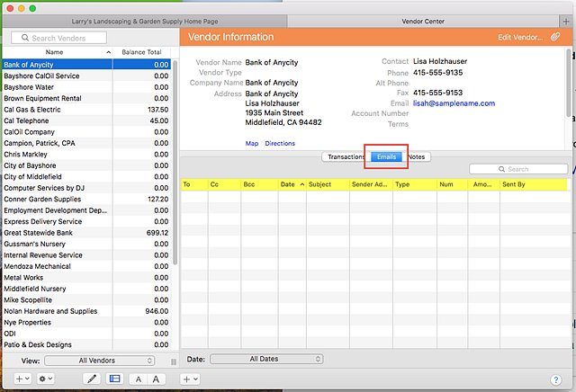The width and height of the screenshot is (576, 392).
Task: Toggle the vendor list view icon
Action: pyautogui.click(x=114, y=379)
